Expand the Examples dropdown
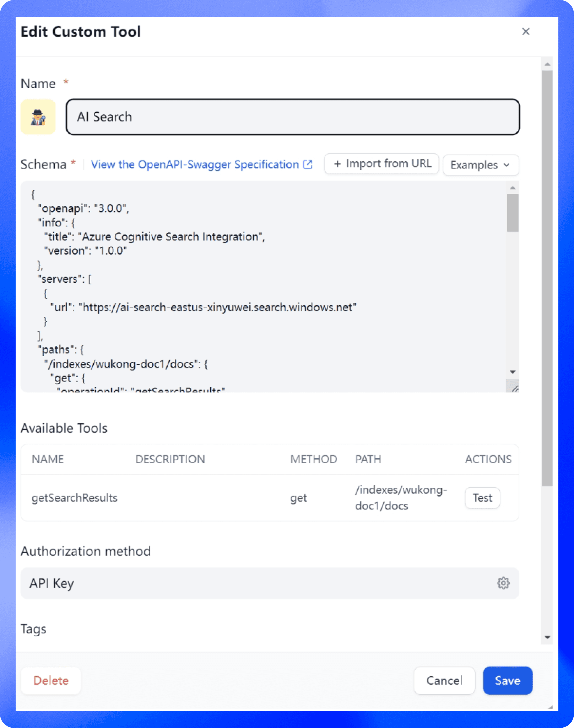Screen dimensions: 574x728 481,165
